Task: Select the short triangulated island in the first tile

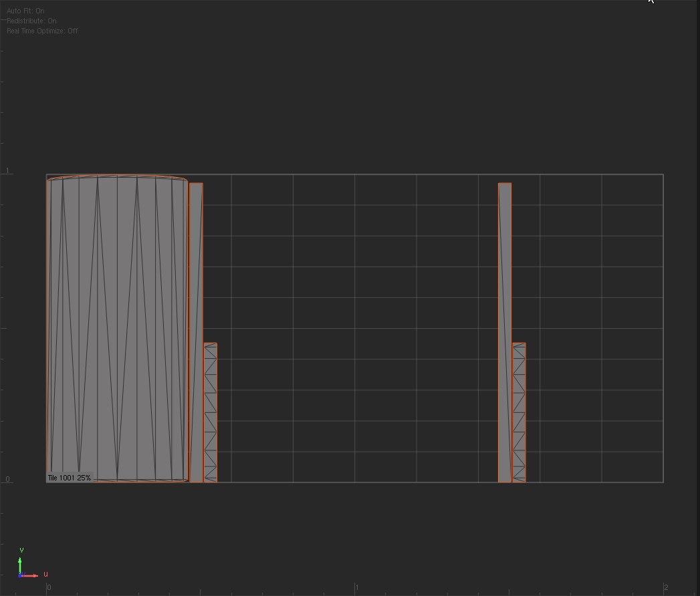Action: tap(211, 412)
